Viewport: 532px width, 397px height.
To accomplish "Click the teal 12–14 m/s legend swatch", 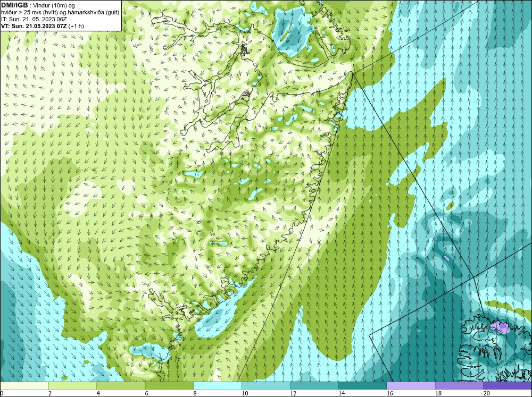I will tap(314, 386).
